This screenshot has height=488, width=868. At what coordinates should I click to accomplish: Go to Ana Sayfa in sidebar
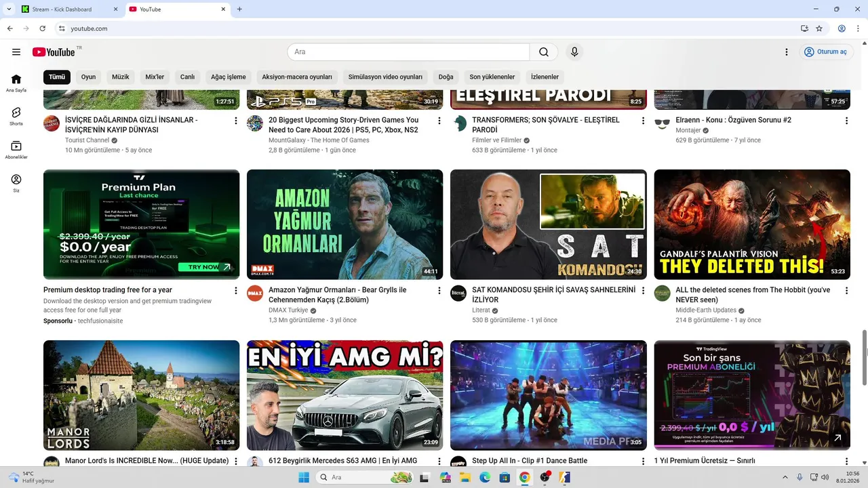tap(16, 83)
